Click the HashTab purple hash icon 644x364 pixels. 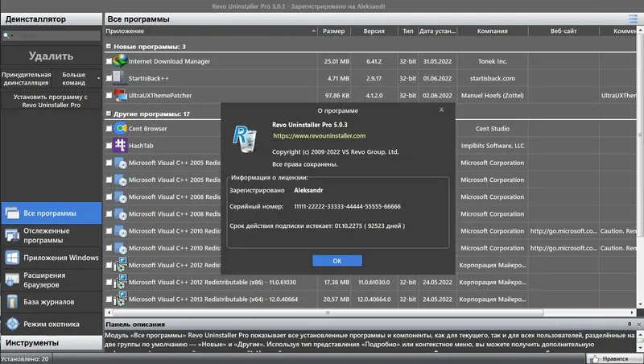coord(120,146)
